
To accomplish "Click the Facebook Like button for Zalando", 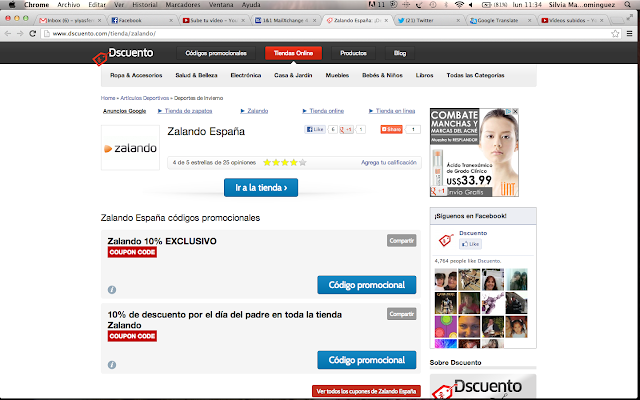I will [315, 129].
